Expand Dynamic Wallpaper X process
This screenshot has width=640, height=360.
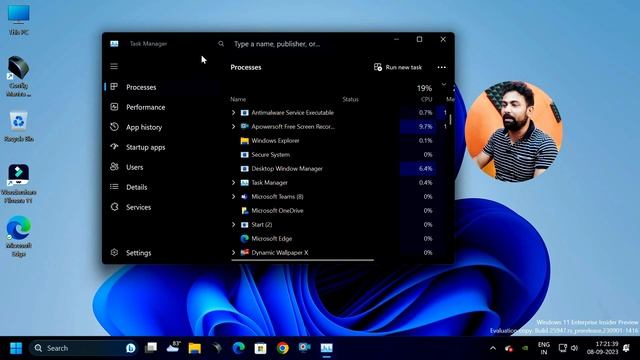[x=233, y=253]
